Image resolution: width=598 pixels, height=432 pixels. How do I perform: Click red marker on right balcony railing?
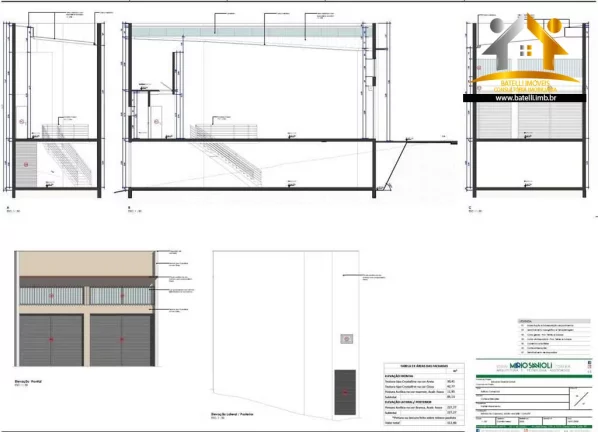[122, 296]
